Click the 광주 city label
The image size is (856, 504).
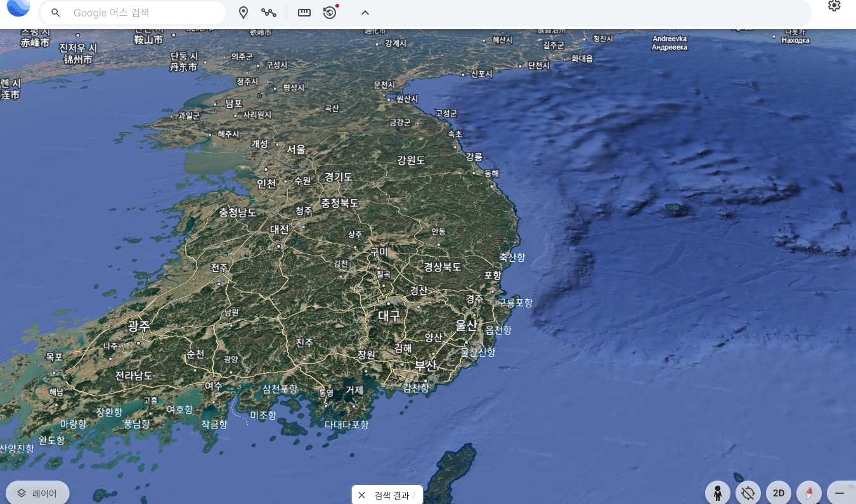click(139, 326)
